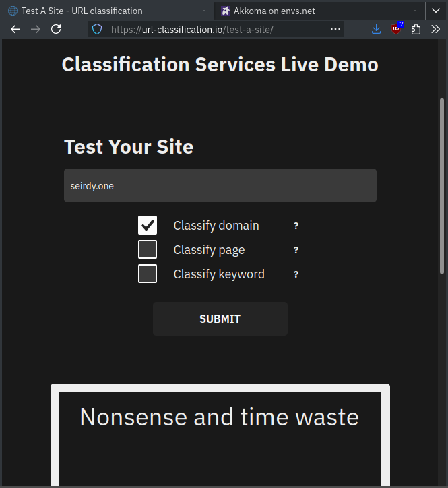Screen dimensions: 448x488
Task: Click the page's vertical scrollbar
Action: tap(442, 185)
